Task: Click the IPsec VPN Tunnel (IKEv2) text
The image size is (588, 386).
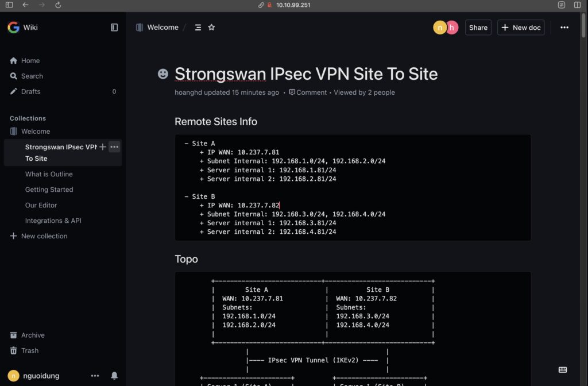Action: point(313,360)
